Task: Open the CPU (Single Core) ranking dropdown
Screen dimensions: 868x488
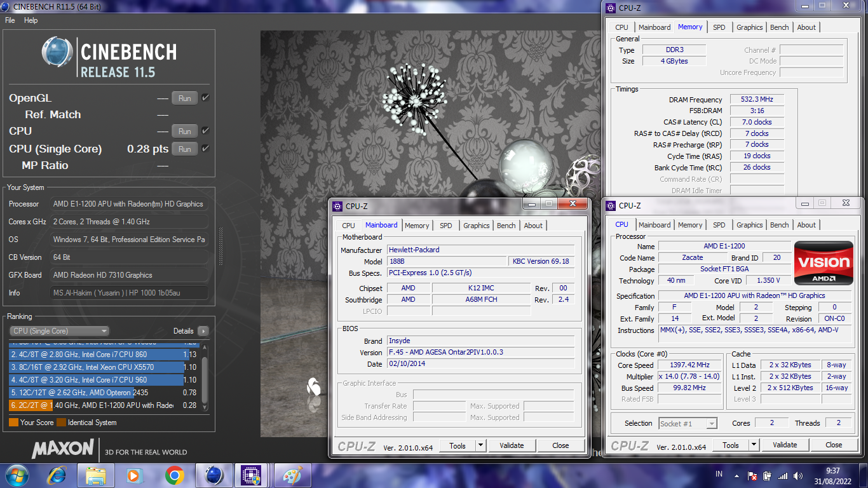Action: [x=60, y=331]
